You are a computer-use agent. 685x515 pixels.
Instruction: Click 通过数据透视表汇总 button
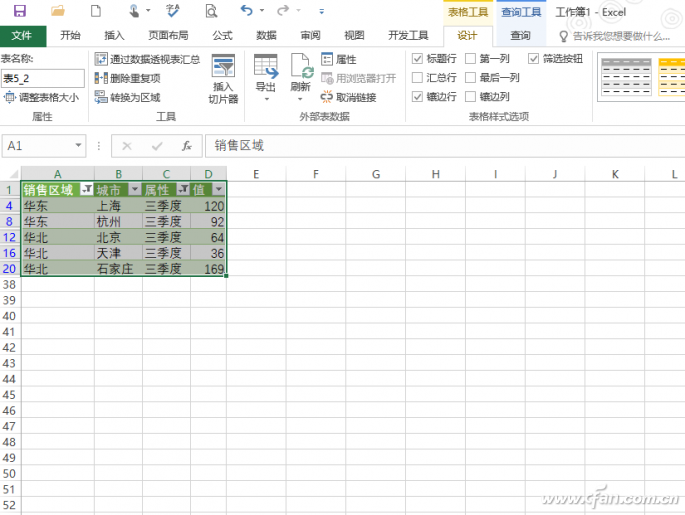[147, 59]
